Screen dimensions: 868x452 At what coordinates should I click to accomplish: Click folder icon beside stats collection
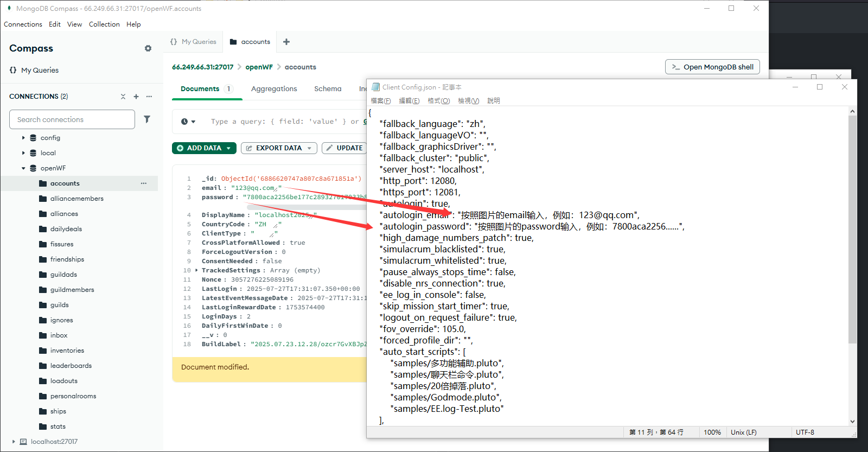[x=43, y=426]
